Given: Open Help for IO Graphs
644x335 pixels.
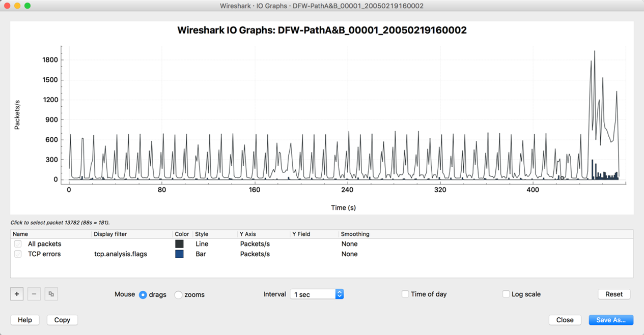Looking at the screenshot, I should (25, 320).
